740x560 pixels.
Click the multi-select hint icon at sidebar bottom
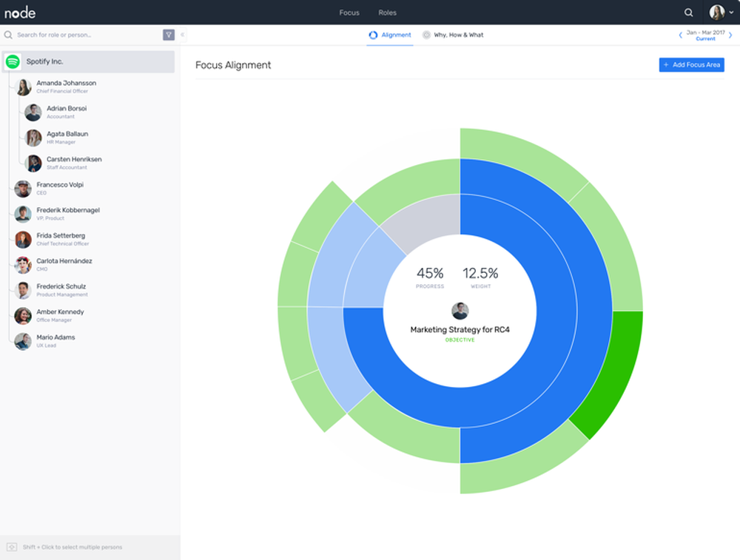(13, 547)
